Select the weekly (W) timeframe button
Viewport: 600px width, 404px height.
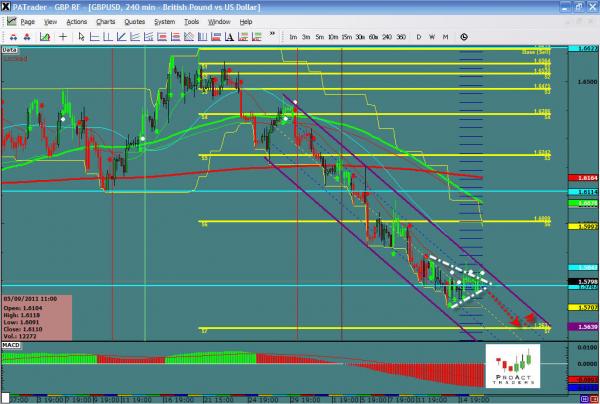click(432, 38)
